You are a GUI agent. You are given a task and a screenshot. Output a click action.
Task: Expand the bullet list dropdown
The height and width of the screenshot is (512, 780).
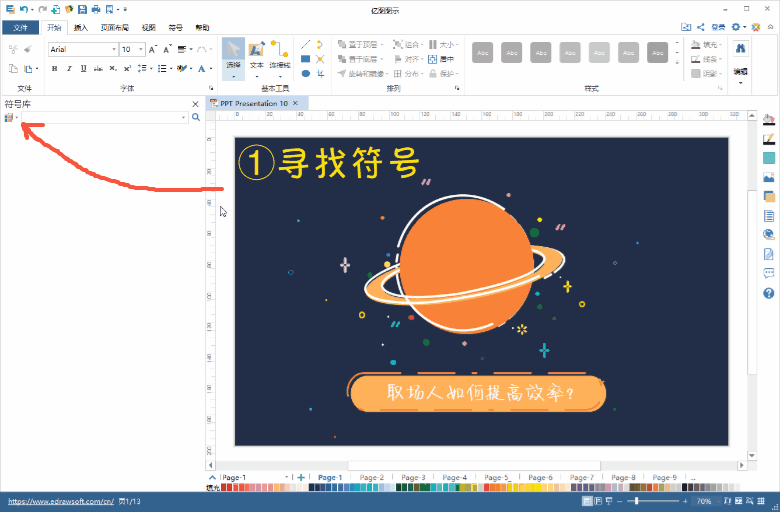point(171,69)
